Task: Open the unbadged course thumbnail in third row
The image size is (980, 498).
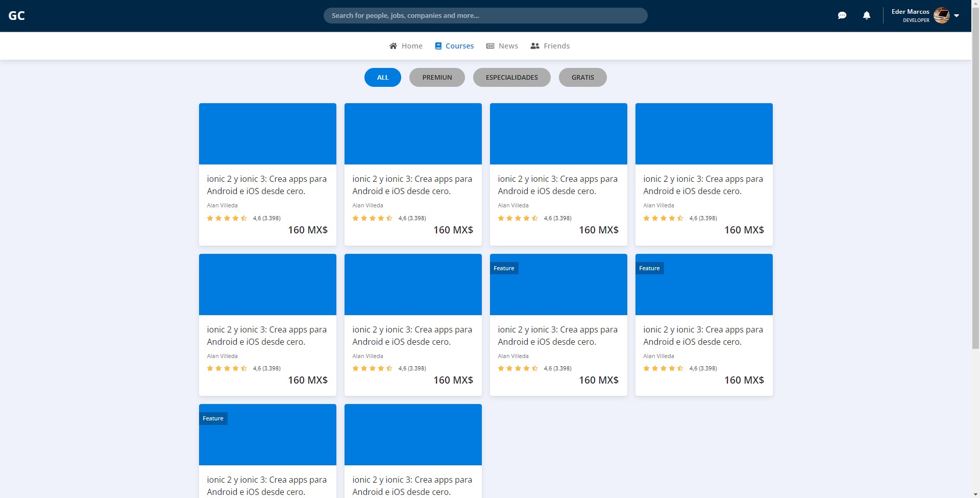Action: tap(413, 435)
